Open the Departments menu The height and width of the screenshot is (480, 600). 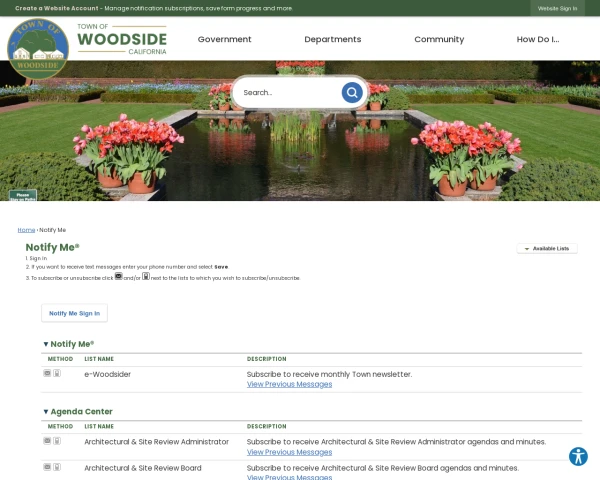(333, 39)
